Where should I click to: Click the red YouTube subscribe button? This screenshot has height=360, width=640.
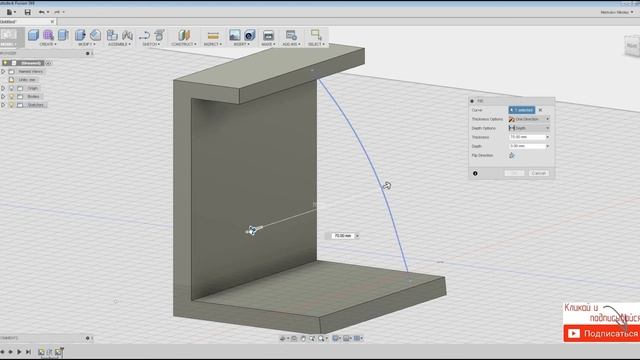602,333
